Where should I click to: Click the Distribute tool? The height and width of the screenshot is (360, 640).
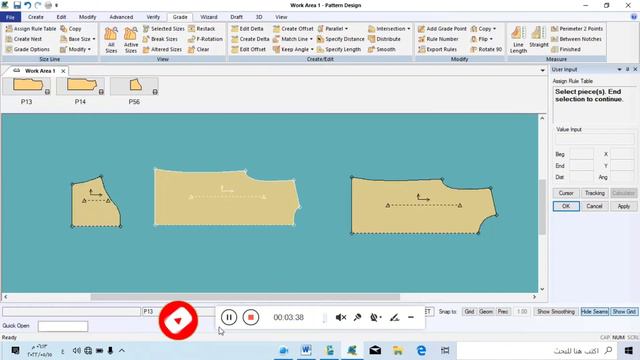[x=384, y=39]
